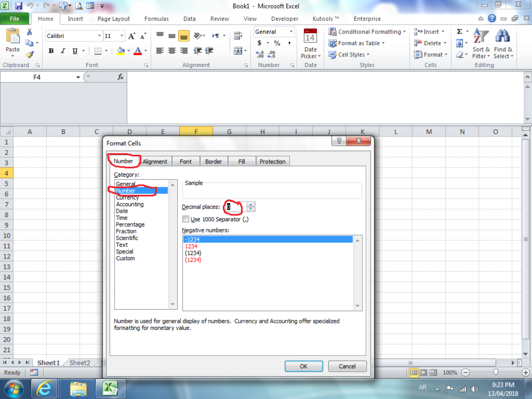Screen dimensions: 532x399
Task: Open the File menu button
Action: [x=14, y=19]
